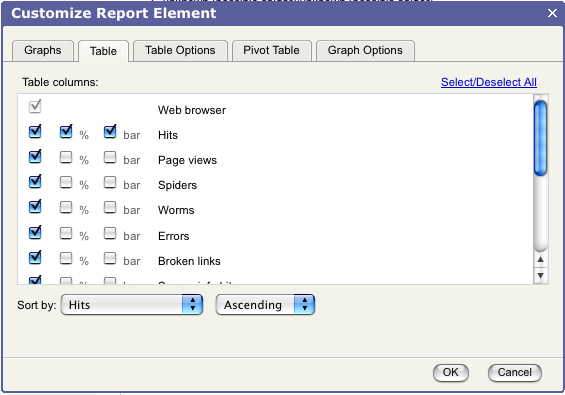Open the Table Options tab
The image size is (565, 395).
(180, 50)
